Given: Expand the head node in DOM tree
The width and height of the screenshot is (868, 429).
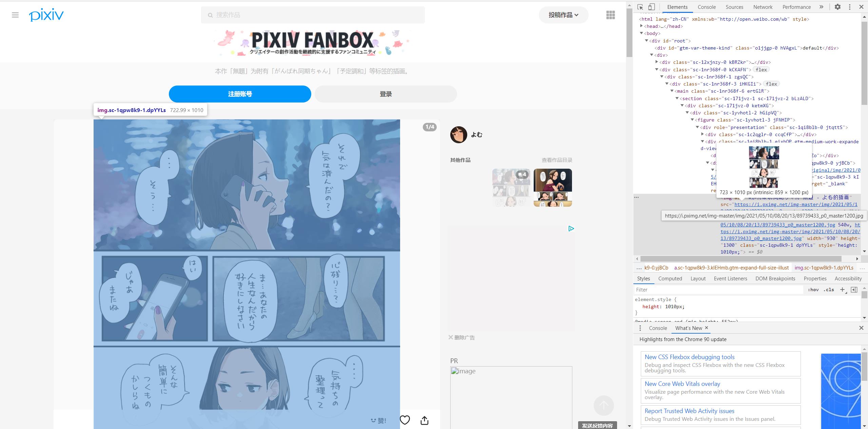Looking at the screenshot, I should coord(641,26).
